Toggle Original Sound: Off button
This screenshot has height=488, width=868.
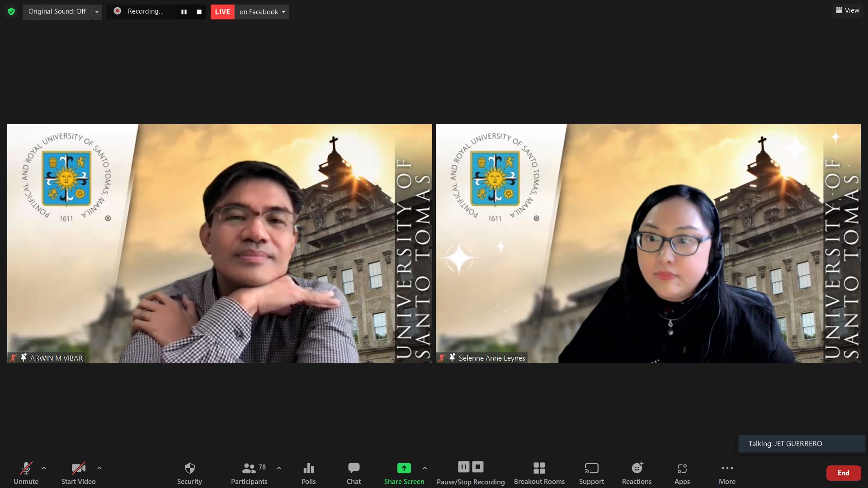point(57,11)
